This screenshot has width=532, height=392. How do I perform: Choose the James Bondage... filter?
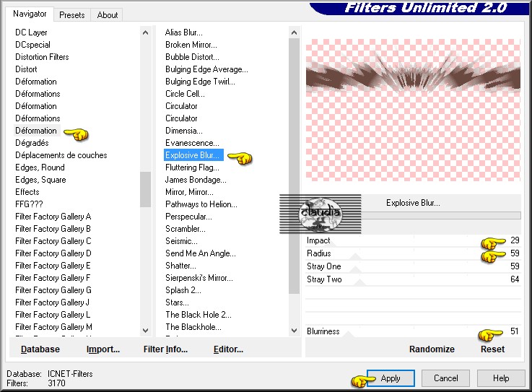pyautogui.click(x=196, y=180)
